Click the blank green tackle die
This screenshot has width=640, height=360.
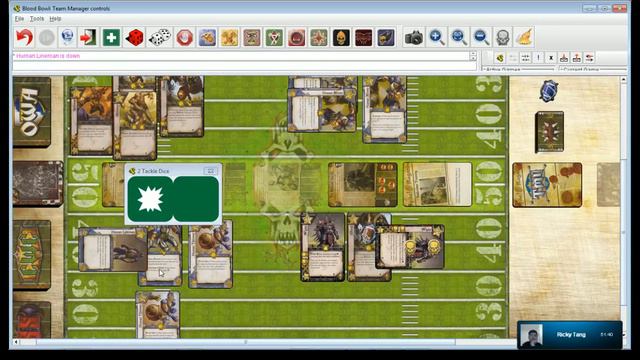(196, 199)
